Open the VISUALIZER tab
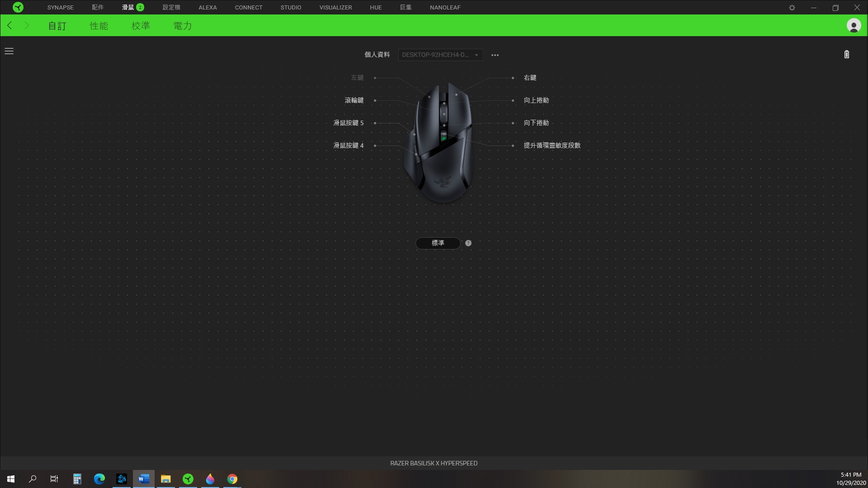 tap(335, 8)
